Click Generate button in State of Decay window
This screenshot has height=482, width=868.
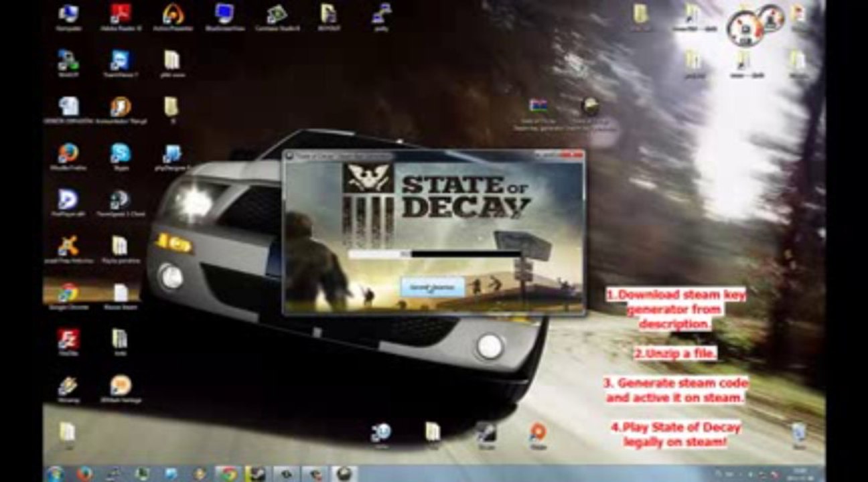point(433,287)
